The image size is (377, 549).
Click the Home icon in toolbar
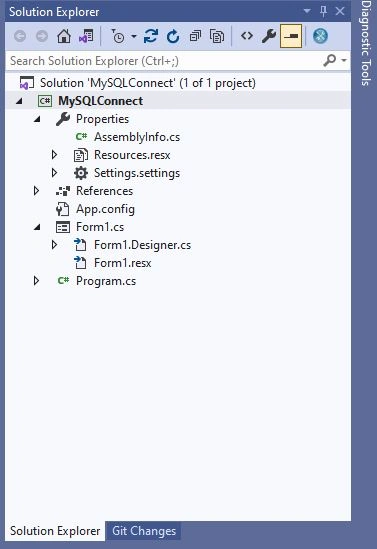pos(64,36)
